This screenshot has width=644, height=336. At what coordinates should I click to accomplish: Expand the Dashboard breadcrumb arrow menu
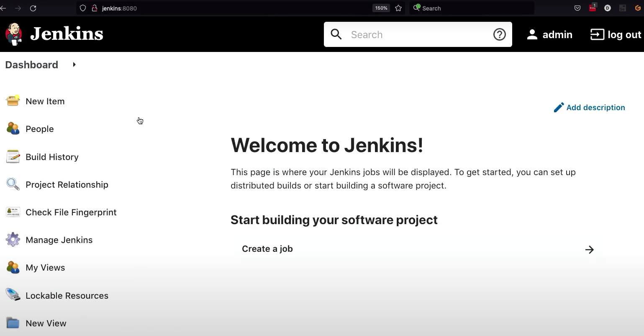coord(74,65)
